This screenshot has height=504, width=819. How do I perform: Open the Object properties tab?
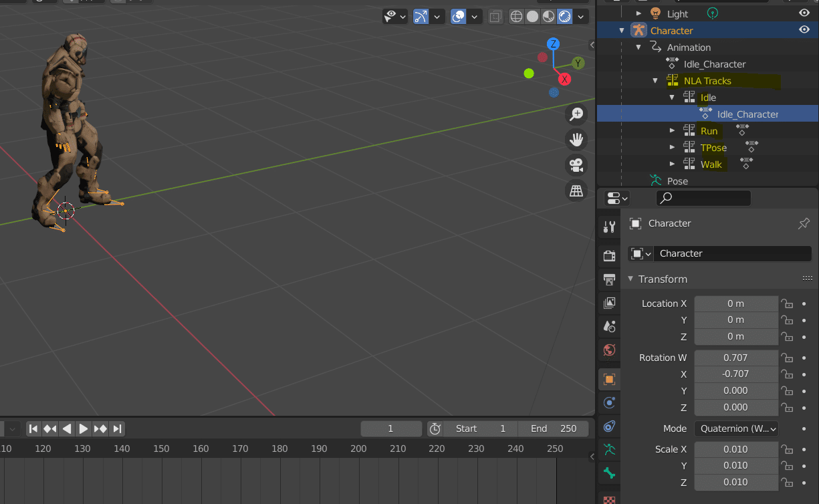609,379
